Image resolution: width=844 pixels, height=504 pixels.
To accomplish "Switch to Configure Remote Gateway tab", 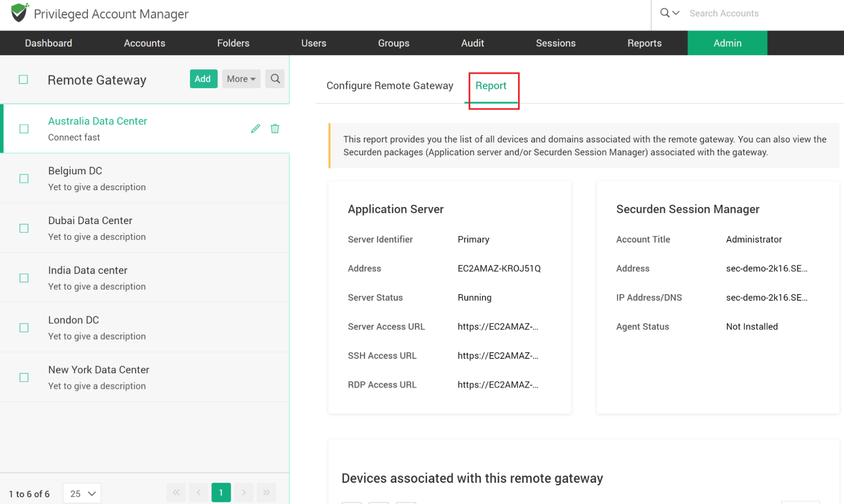I will 389,86.
